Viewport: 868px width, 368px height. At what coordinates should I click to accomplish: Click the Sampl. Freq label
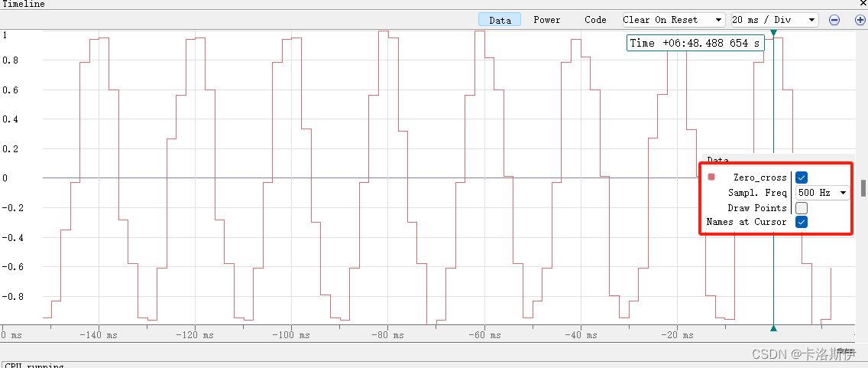point(756,193)
